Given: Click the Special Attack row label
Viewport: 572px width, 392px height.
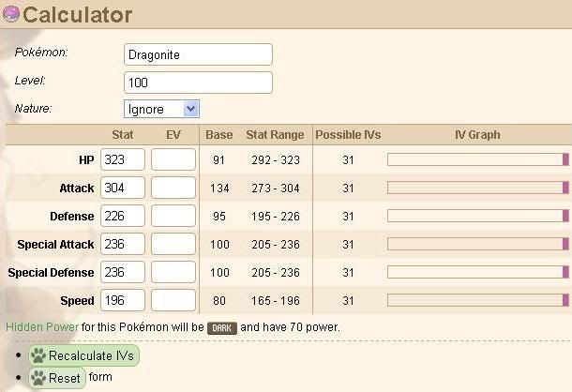Looking at the screenshot, I should pos(55,244).
